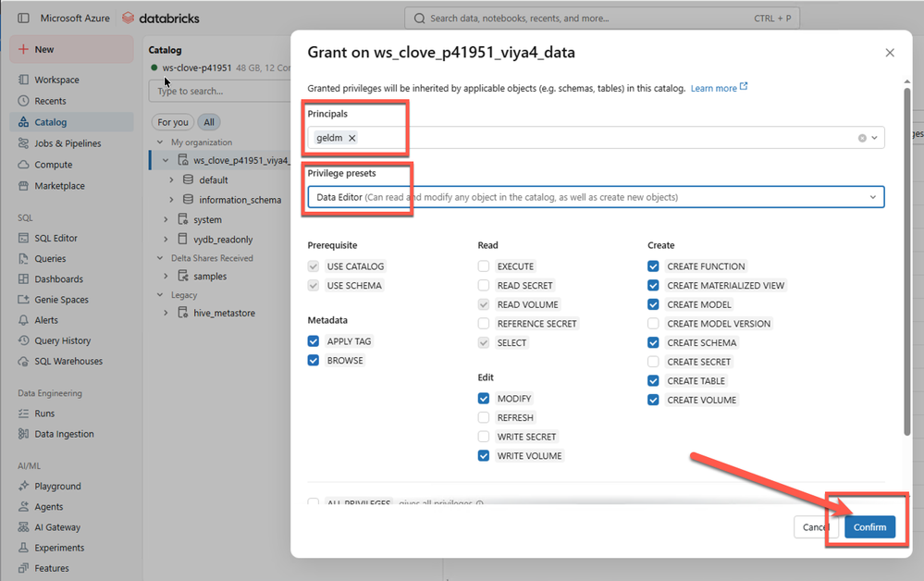Open Dashboards in the sidebar
Image resolution: width=924 pixels, height=581 pixels.
coord(58,278)
